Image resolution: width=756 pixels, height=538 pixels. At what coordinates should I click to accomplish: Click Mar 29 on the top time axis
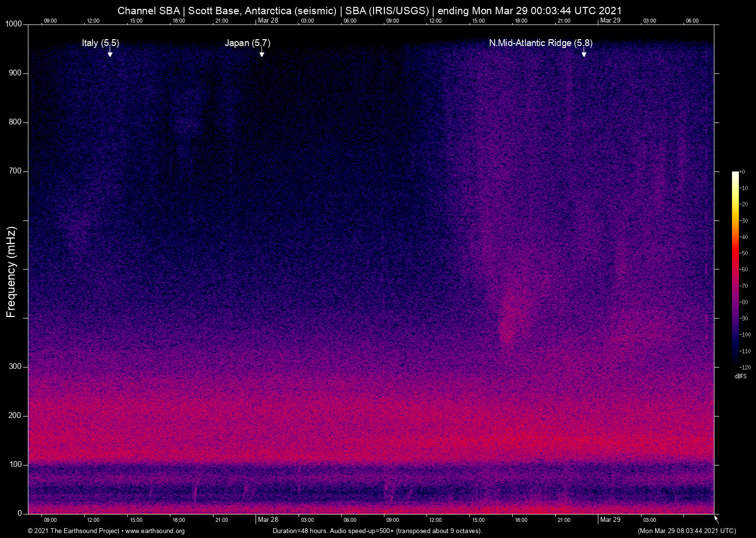click(x=610, y=21)
